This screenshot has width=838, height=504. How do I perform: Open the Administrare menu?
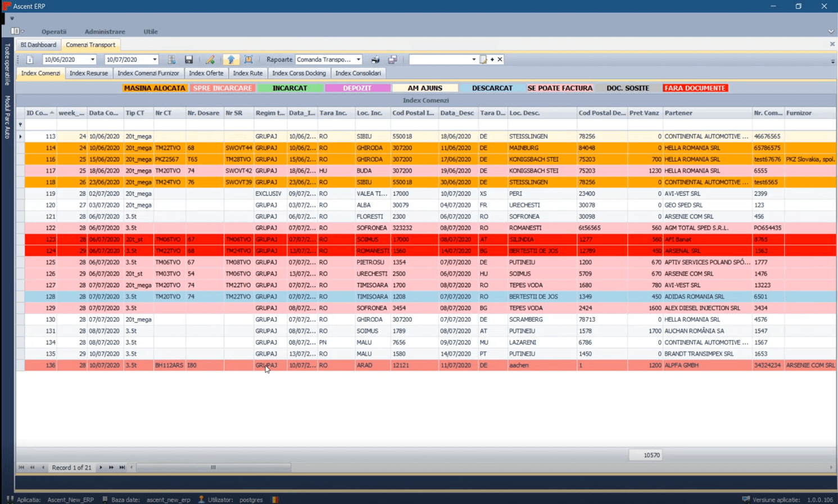[105, 31]
